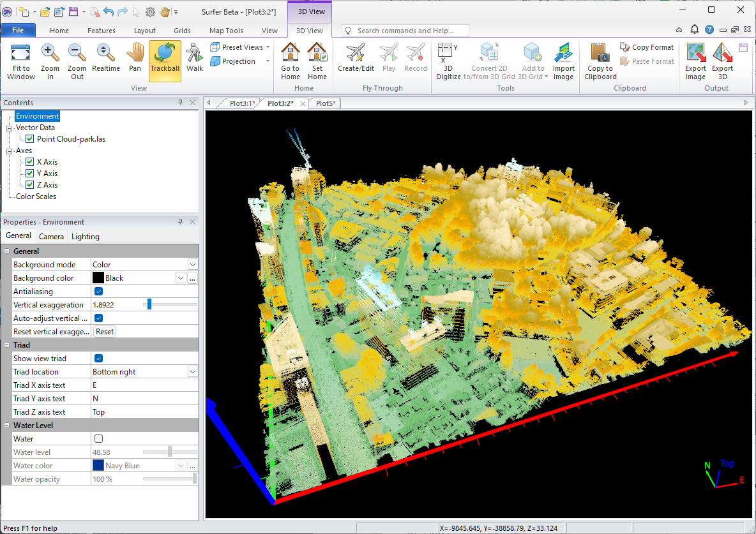
Task: Select the Zoom In tool
Action: tap(50, 61)
